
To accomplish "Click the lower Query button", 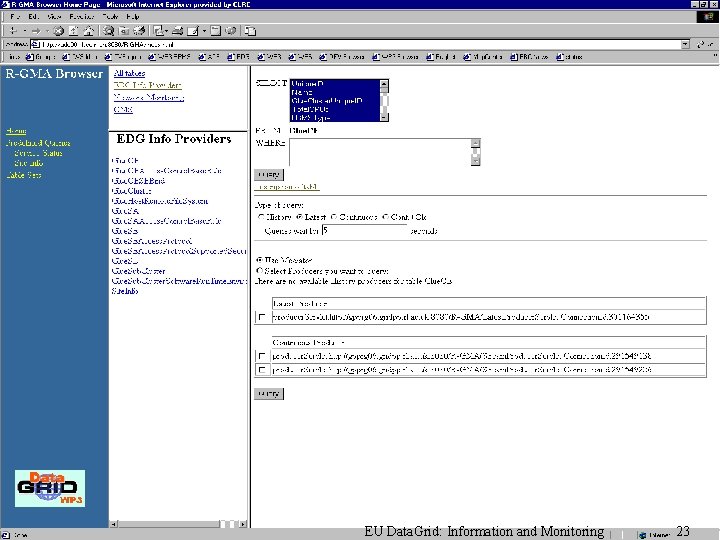I will coord(269,394).
